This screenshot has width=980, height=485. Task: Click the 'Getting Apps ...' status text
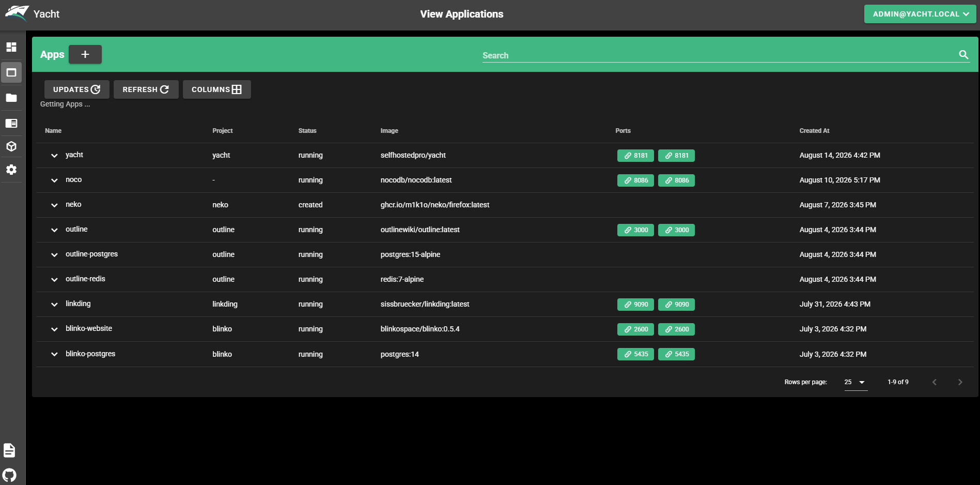point(65,104)
